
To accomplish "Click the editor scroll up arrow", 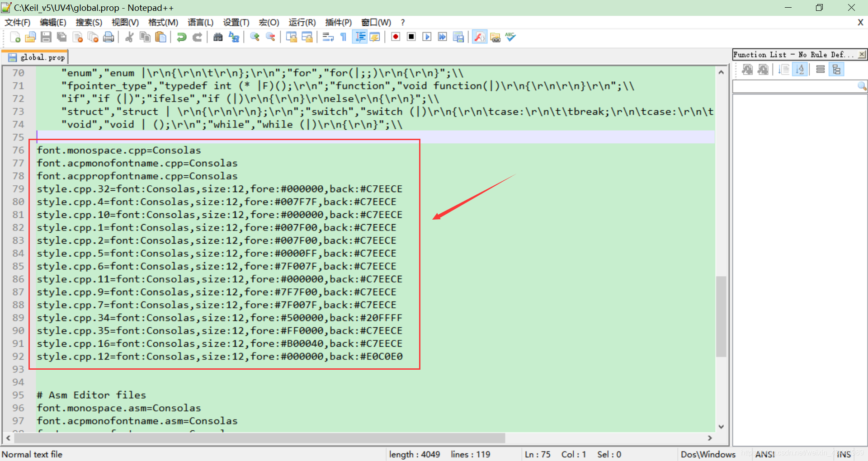I will coord(721,72).
